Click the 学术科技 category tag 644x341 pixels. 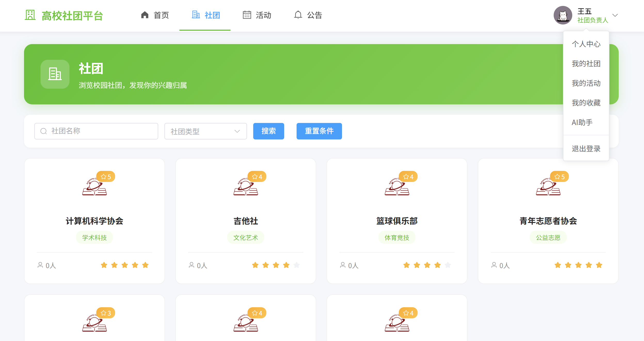(x=94, y=237)
